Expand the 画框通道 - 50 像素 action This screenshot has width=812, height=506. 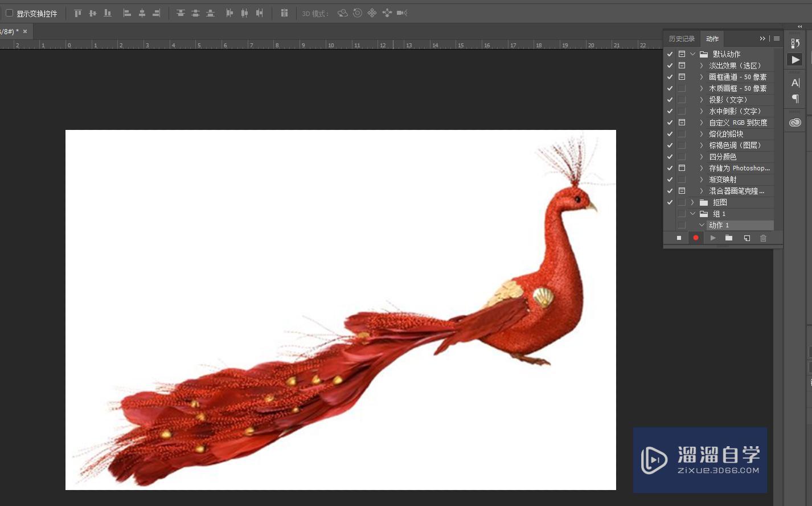(702, 77)
